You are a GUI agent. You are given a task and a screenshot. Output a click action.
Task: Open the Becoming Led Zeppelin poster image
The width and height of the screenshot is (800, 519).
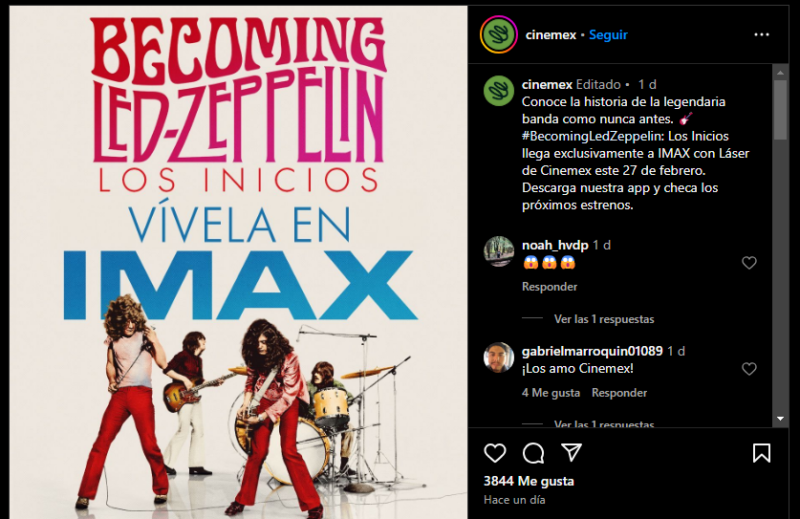[x=238, y=262]
